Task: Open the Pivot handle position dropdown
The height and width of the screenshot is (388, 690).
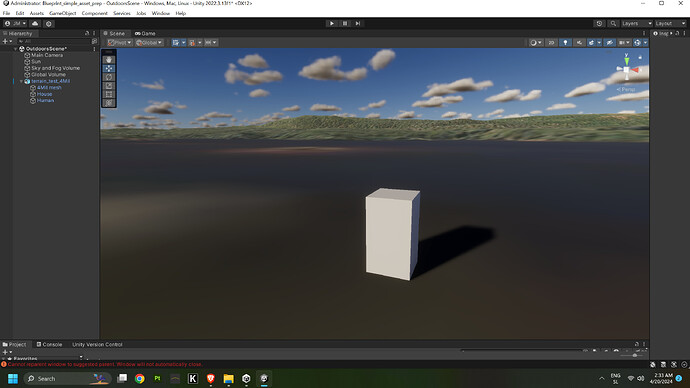Action: pyautogui.click(x=119, y=43)
